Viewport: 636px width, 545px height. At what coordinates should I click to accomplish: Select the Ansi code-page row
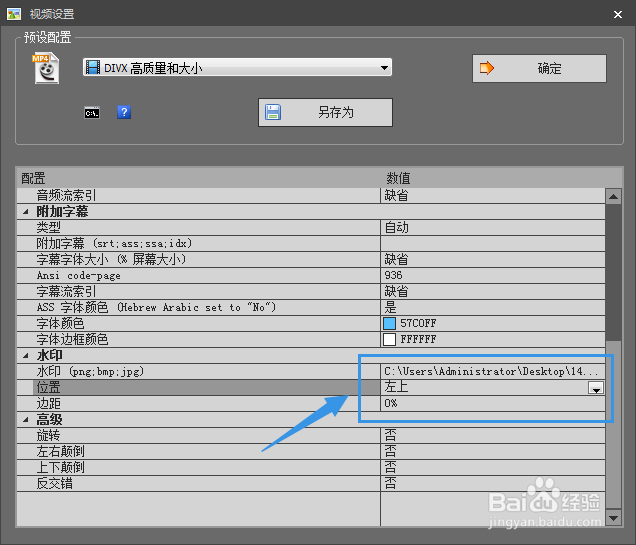[311, 275]
